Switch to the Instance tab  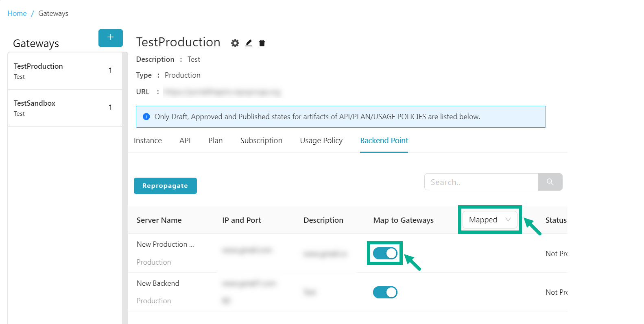[148, 141]
